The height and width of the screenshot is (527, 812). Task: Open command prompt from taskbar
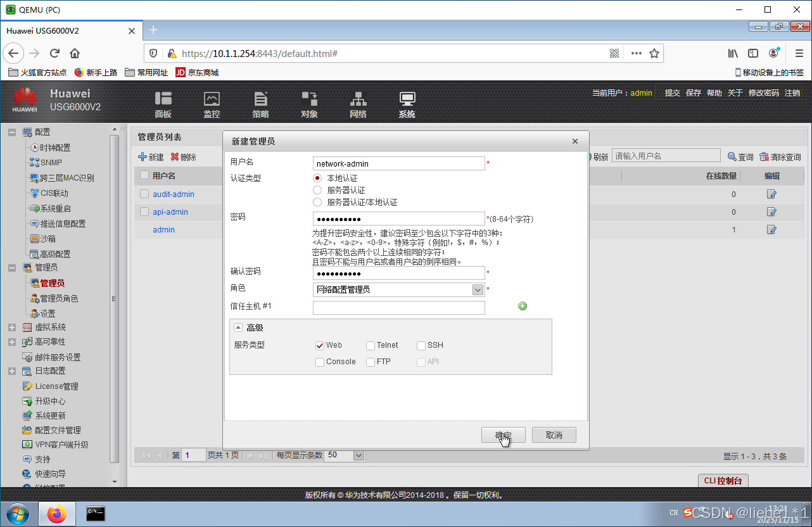[96, 514]
